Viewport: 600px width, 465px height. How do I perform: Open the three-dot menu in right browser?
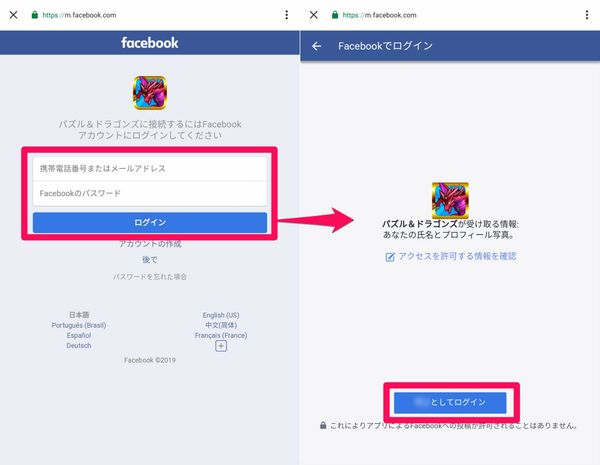click(587, 15)
